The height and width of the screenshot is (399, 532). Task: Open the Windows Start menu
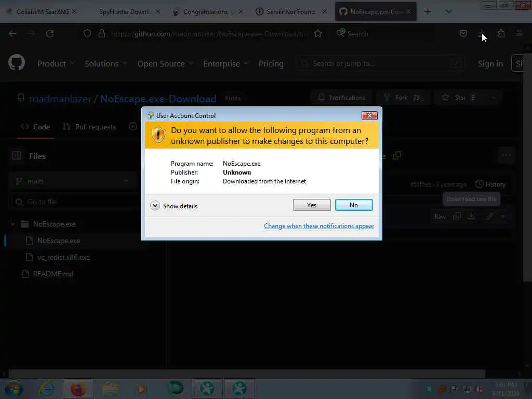(14, 389)
